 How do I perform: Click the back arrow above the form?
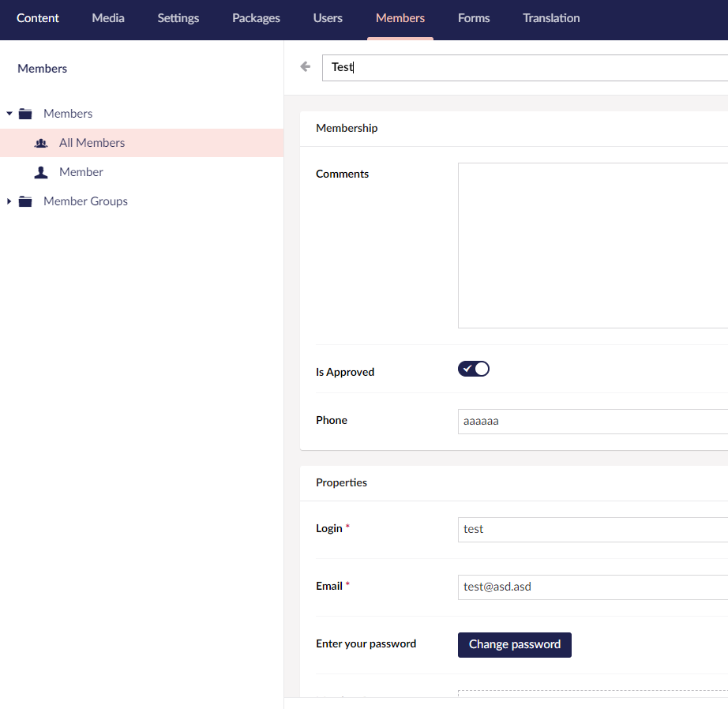click(x=305, y=66)
